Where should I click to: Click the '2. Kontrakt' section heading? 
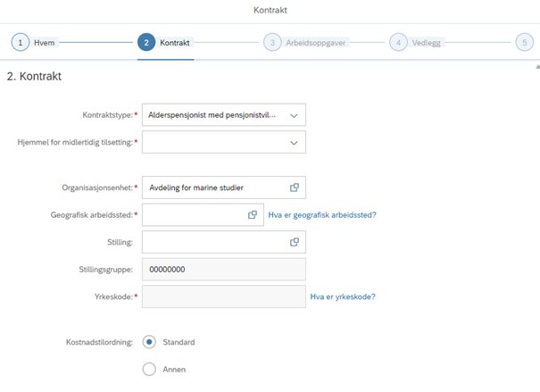[x=34, y=76]
